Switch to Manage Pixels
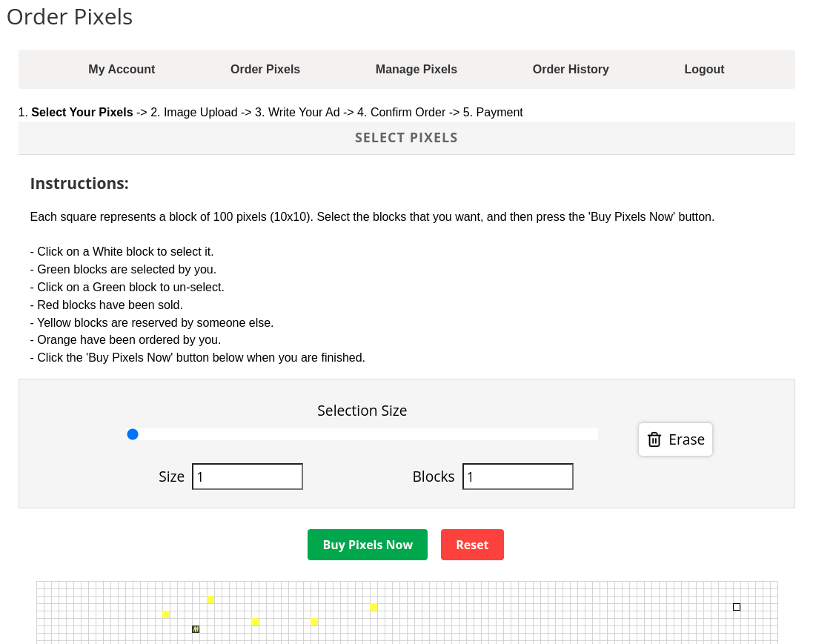Viewport: 813px width, 644px height. coord(416,69)
